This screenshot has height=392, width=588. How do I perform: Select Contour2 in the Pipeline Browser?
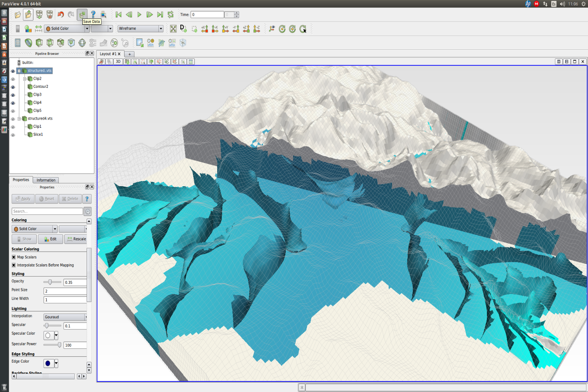(x=41, y=87)
